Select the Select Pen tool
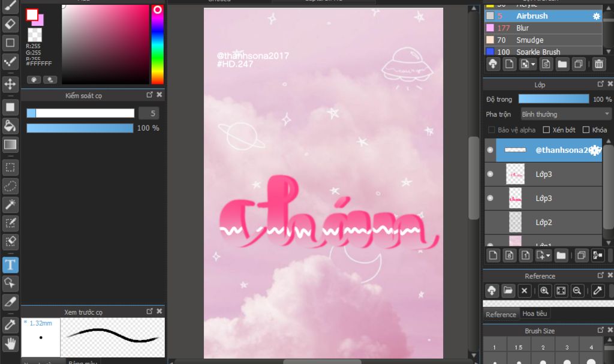The image size is (614, 364). click(10, 223)
